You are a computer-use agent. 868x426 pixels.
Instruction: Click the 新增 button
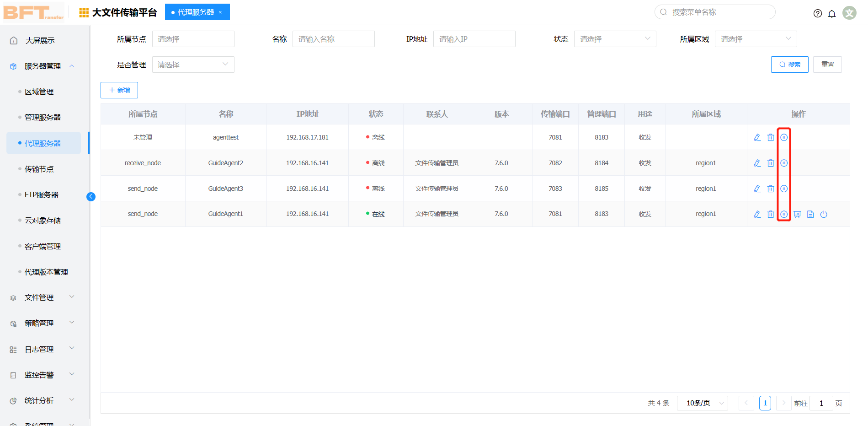tap(119, 90)
